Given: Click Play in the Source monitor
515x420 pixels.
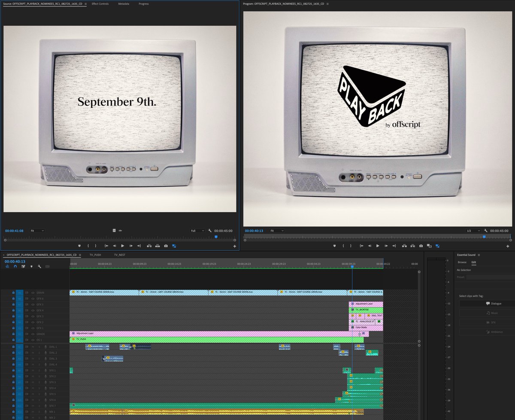Looking at the screenshot, I should (123, 246).
